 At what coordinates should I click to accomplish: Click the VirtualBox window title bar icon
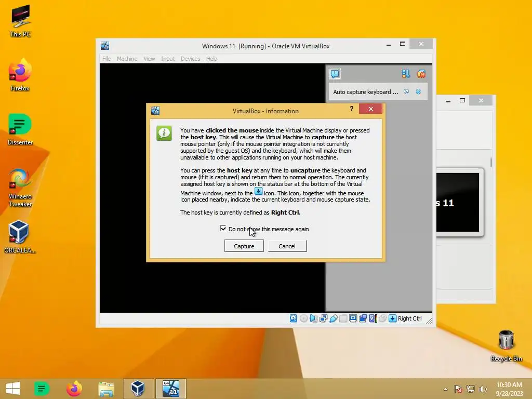coord(105,46)
